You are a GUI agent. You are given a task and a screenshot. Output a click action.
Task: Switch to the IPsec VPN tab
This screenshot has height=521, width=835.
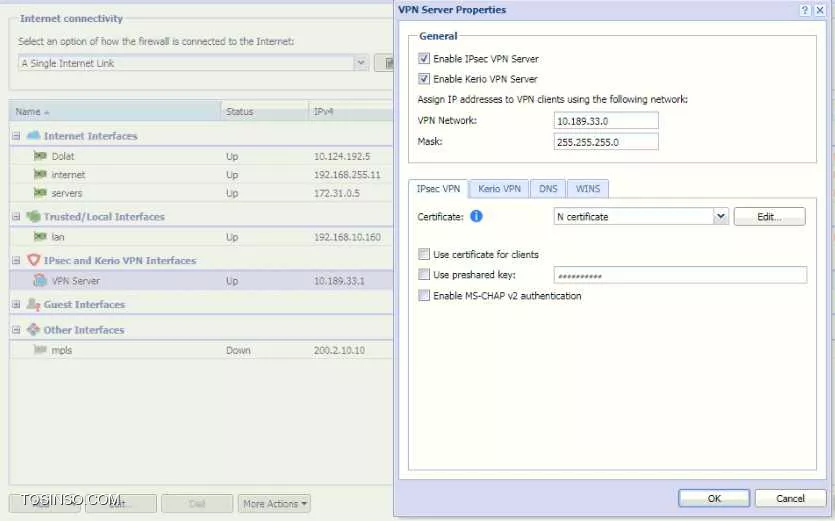tap(438, 189)
